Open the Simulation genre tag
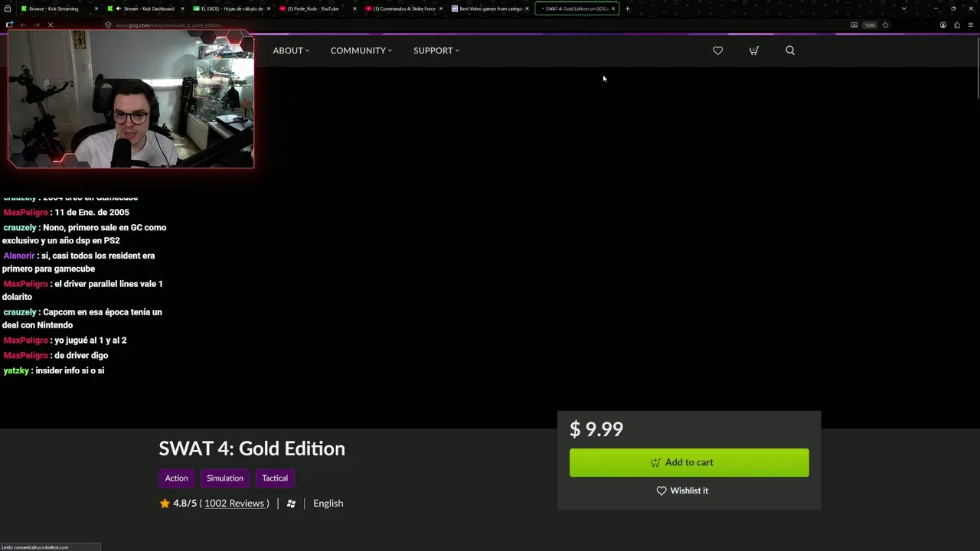Screen dimensions: 980x551 225,478
